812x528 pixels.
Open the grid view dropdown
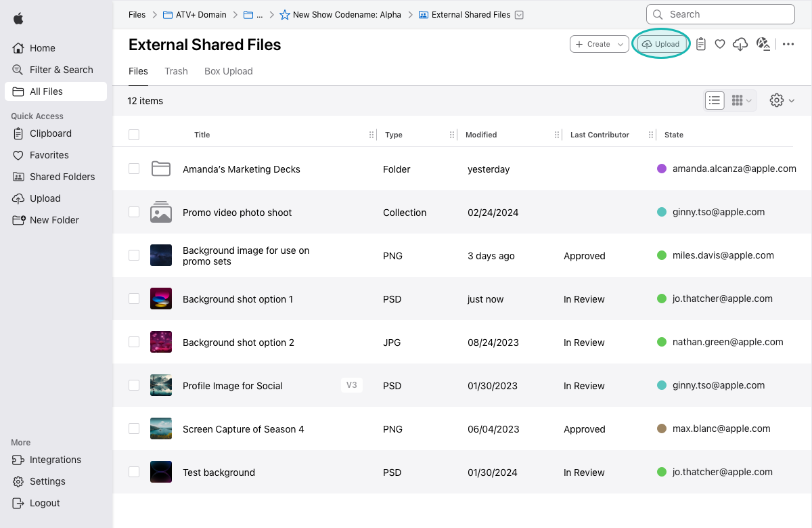point(742,101)
